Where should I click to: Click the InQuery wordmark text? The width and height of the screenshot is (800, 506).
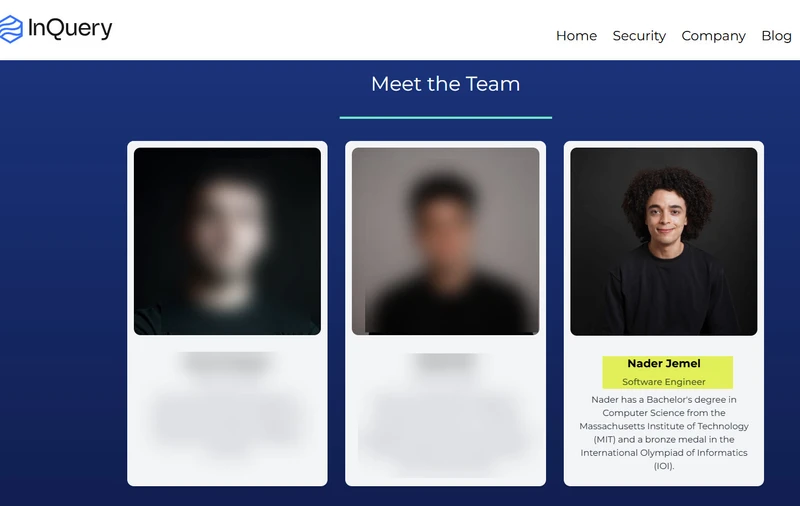coord(70,28)
